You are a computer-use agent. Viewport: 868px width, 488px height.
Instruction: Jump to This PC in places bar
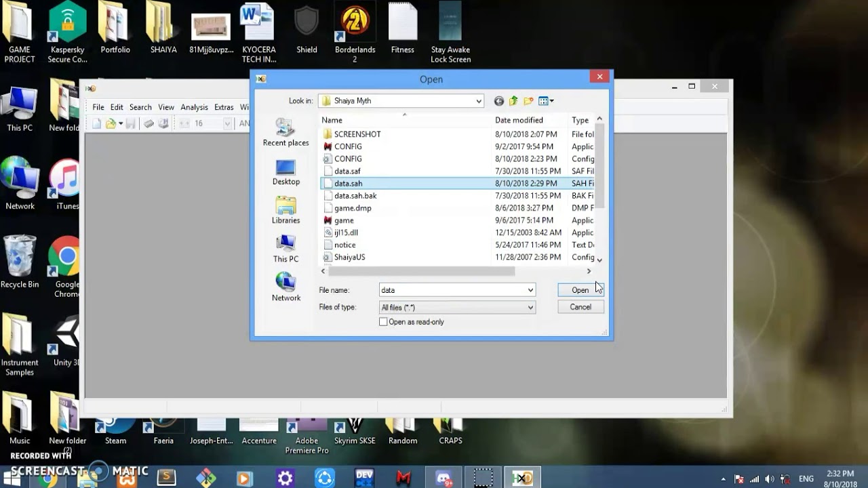pyautogui.click(x=285, y=249)
